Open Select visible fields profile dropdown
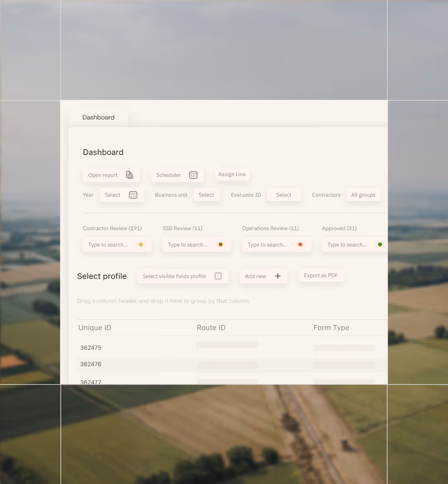The width and height of the screenshot is (448, 484). point(183,276)
